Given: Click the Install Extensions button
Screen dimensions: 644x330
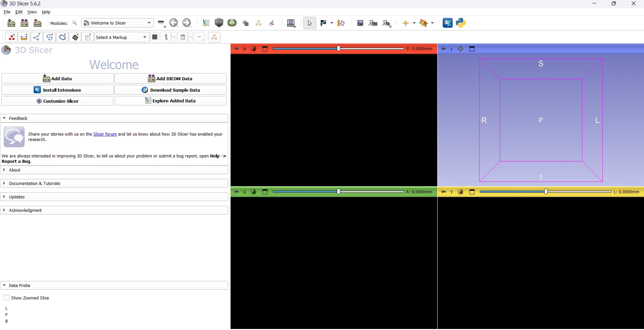Looking at the screenshot, I should click(x=58, y=90).
